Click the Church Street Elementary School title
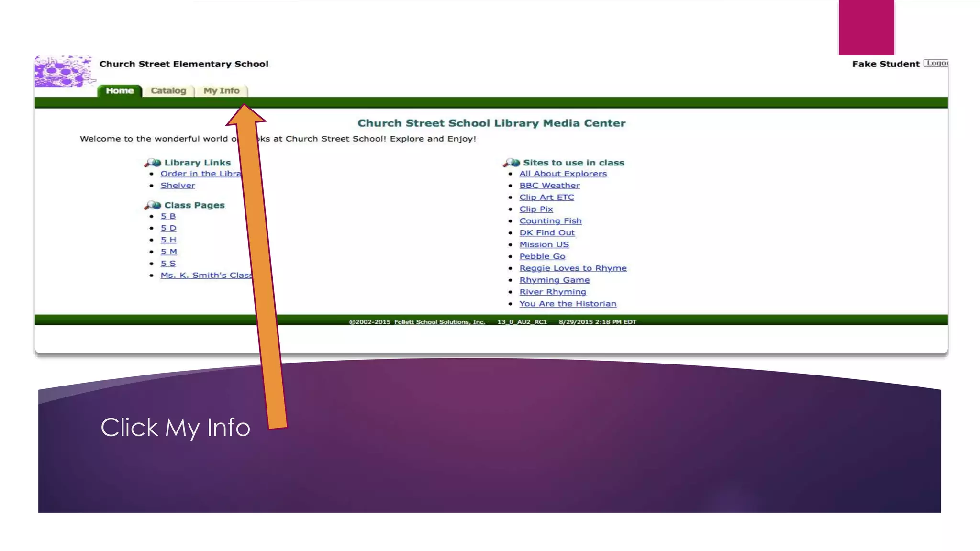This screenshot has height=551, width=980. (184, 64)
